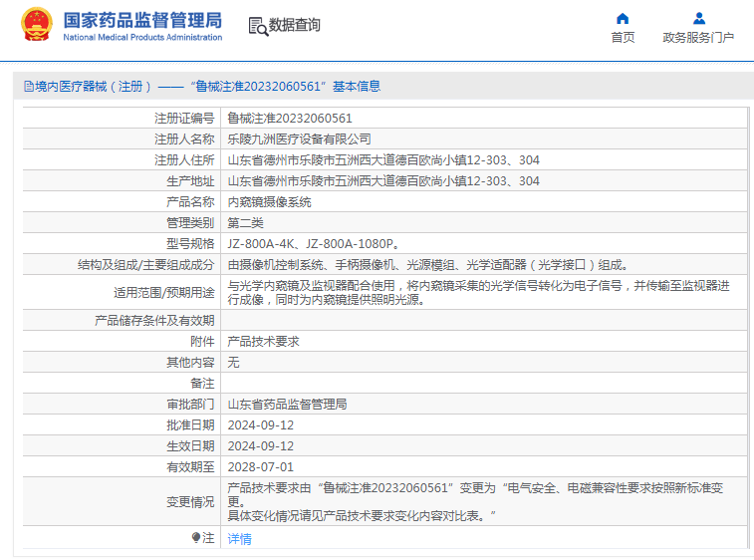This screenshot has width=754, height=560.
Task: Click 批准日期 value 2024-09-12
Action: [261, 425]
